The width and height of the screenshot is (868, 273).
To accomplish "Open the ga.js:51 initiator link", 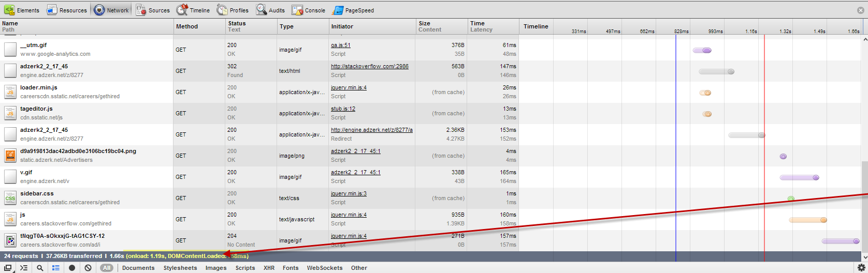I will click(x=341, y=45).
